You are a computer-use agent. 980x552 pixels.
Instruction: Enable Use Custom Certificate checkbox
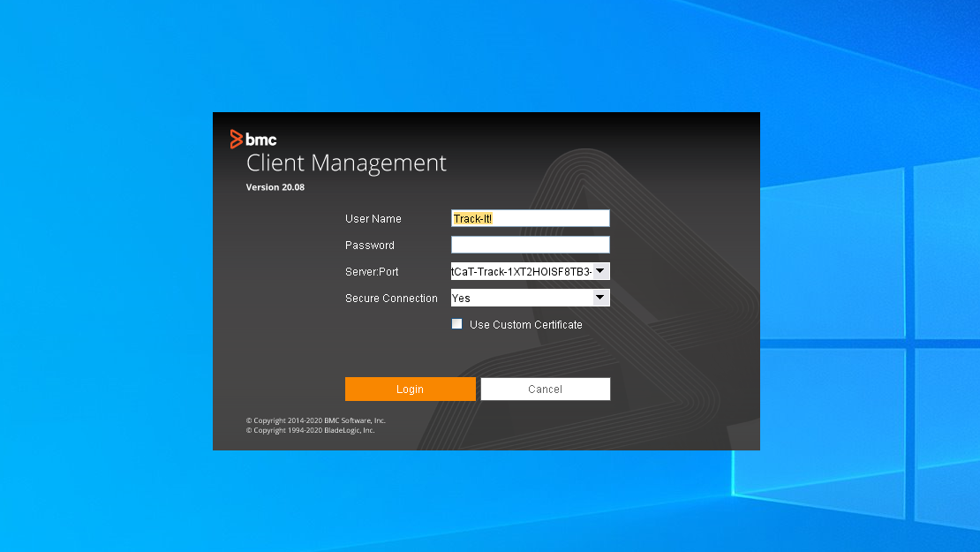click(x=456, y=324)
